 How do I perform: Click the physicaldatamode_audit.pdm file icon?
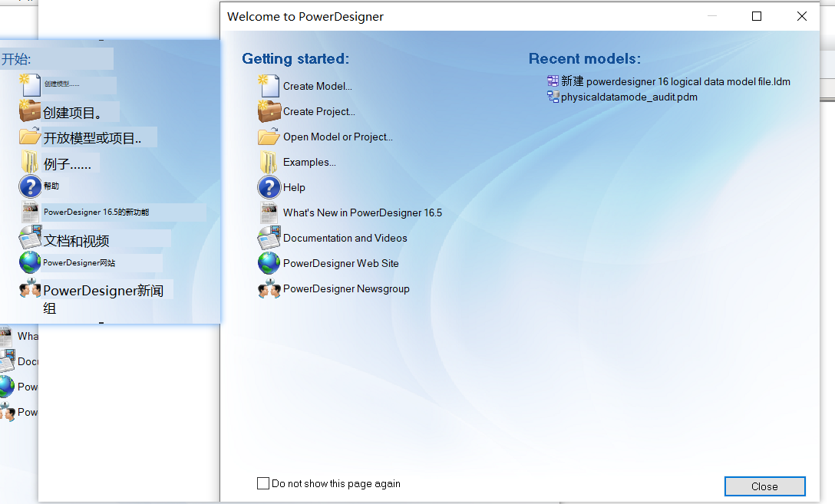tap(553, 97)
